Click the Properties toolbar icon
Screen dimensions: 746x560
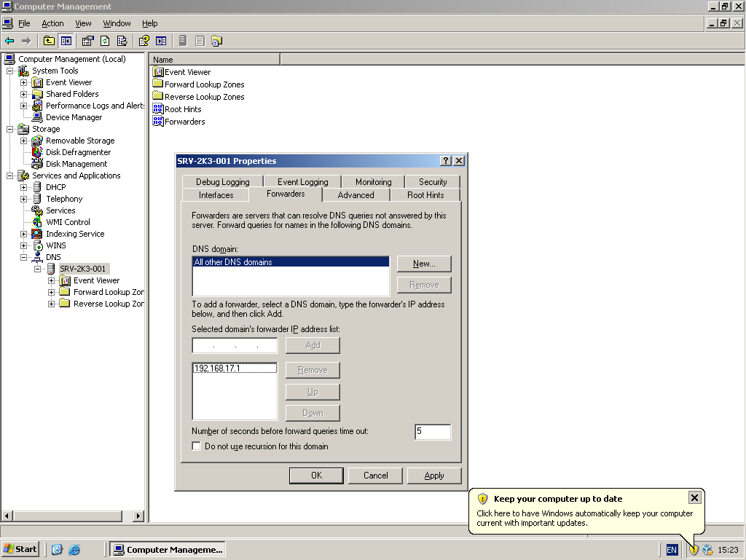87,41
